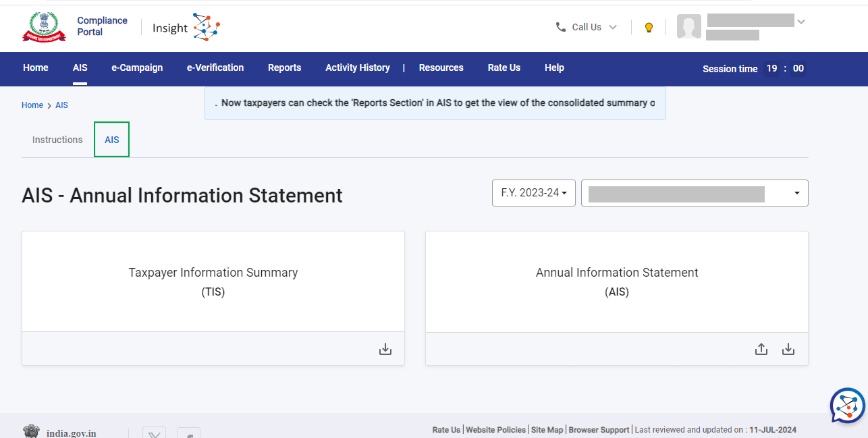Open the e-Verification menu
The height and width of the screenshot is (438, 868).
coord(215,67)
